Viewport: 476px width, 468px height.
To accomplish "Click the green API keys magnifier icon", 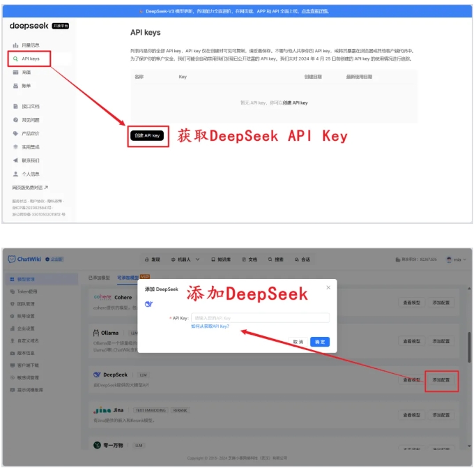I will [x=15, y=59].
